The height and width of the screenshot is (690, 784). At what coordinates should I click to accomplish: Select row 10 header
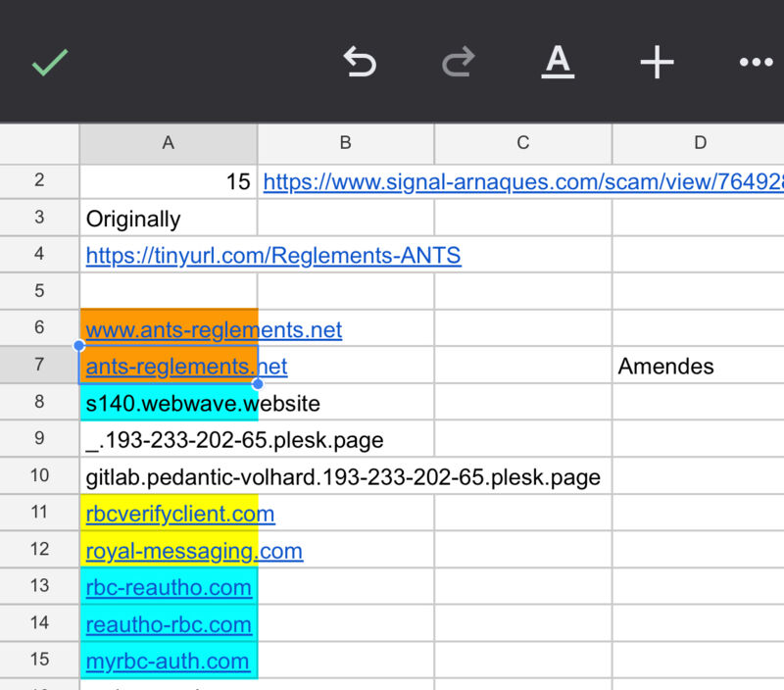point(39,475)
